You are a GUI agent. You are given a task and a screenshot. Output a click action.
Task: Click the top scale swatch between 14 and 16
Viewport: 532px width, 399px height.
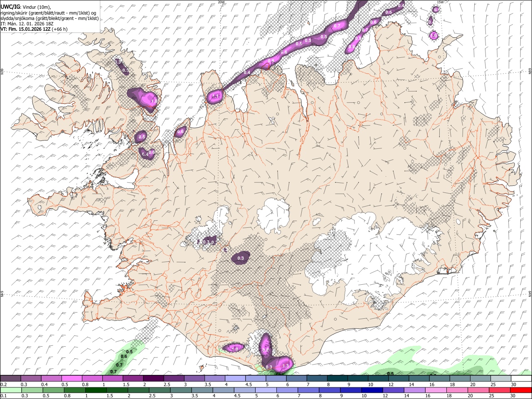[x=419, y=379]
